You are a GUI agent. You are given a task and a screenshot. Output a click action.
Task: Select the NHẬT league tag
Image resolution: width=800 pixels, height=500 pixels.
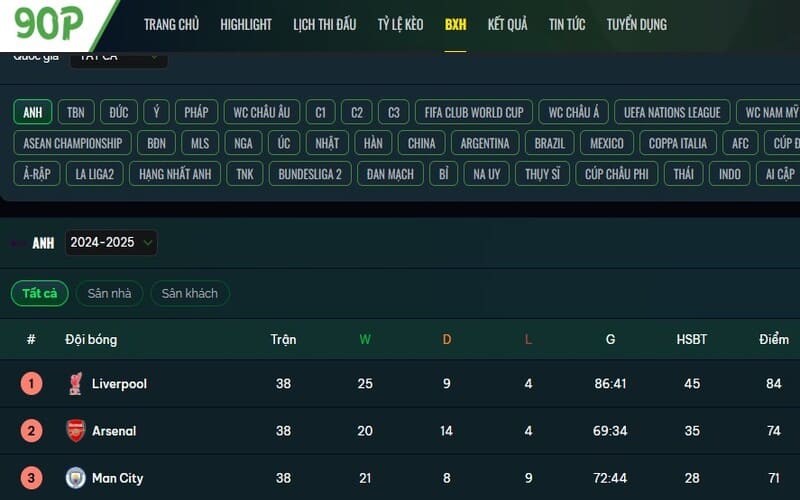pyautogui.click(x=327, y=143)
